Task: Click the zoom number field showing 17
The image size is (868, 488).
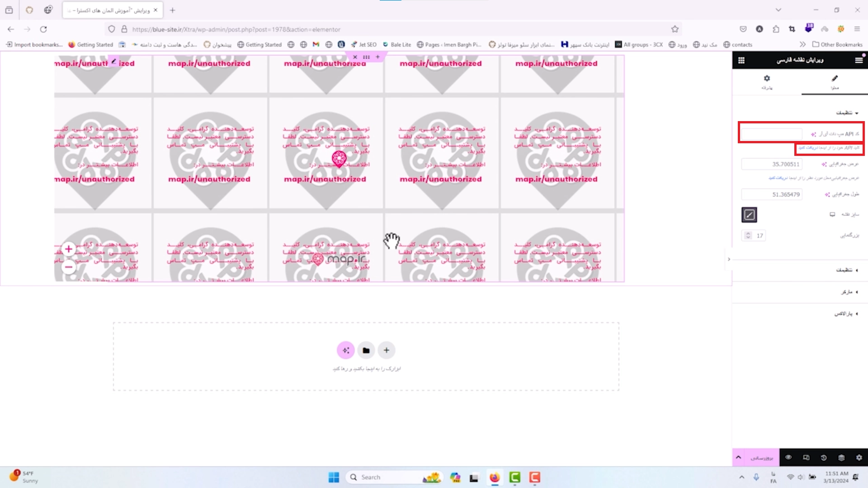Action: click(x=759, y=235)
